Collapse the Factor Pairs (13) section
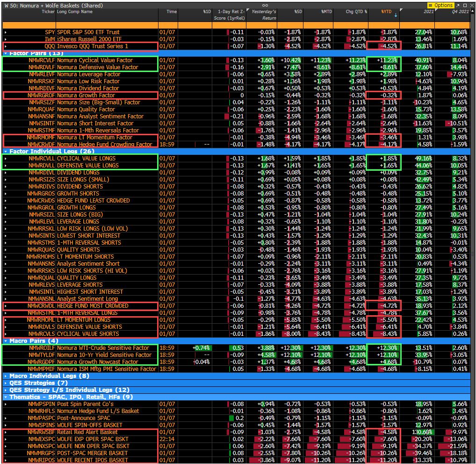 (6, 53)
